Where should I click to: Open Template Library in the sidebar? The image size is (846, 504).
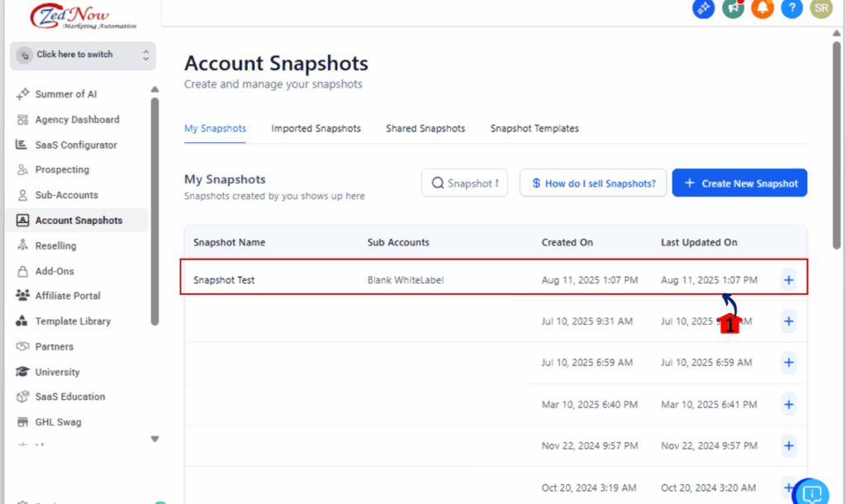tap(73, 321)
